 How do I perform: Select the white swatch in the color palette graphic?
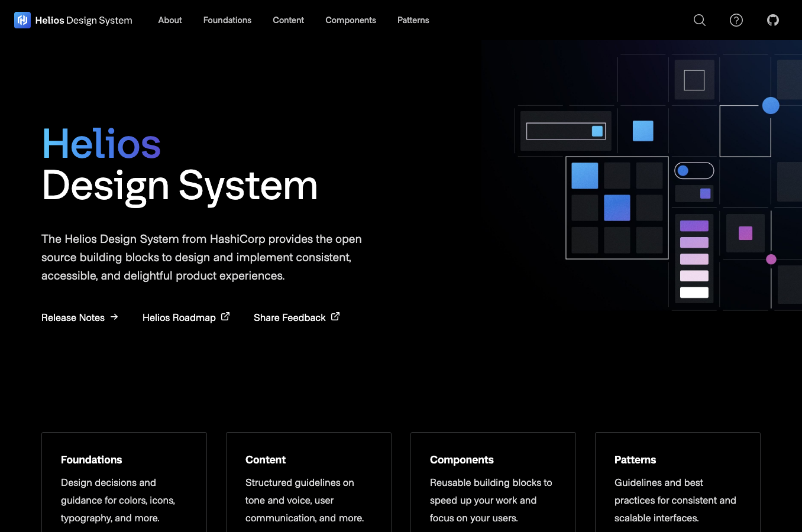(x=694, y=291)
